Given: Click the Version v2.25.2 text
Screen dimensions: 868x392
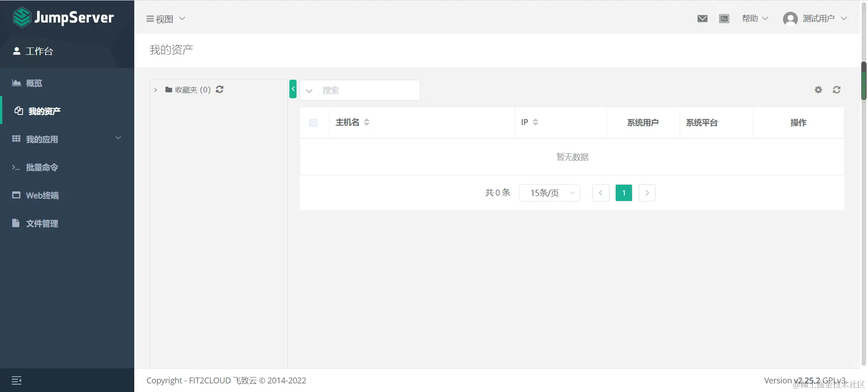Looking at the screenshot, I should point(792,381).
